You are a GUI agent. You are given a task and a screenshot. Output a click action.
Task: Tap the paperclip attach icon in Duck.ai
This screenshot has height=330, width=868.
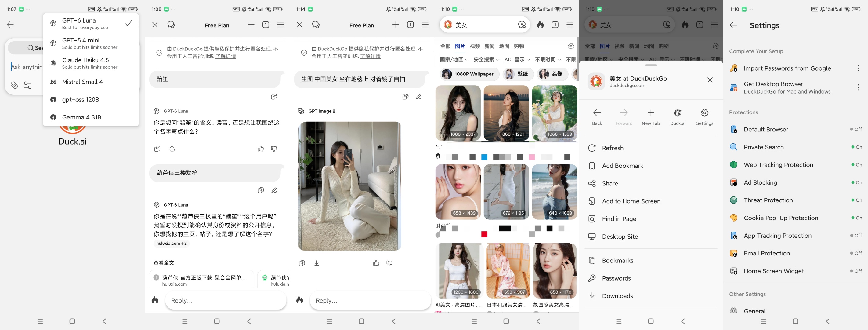[14, 85]
